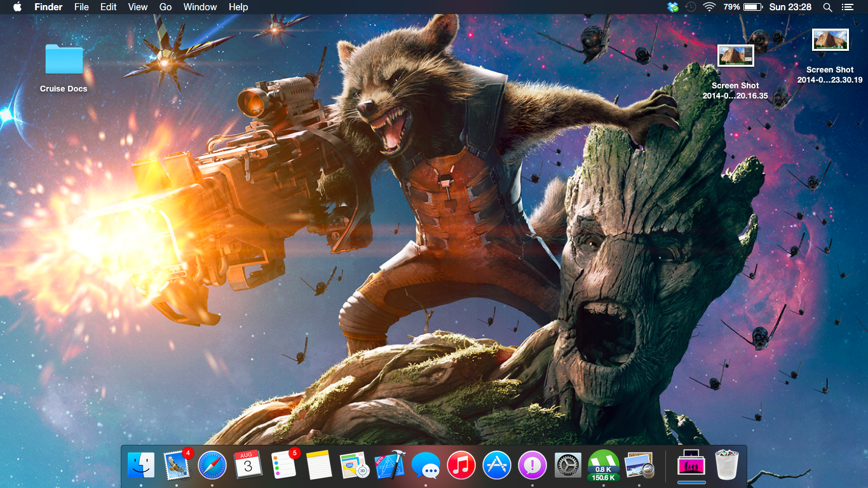Open the Edit menu

tap(109, 7)
